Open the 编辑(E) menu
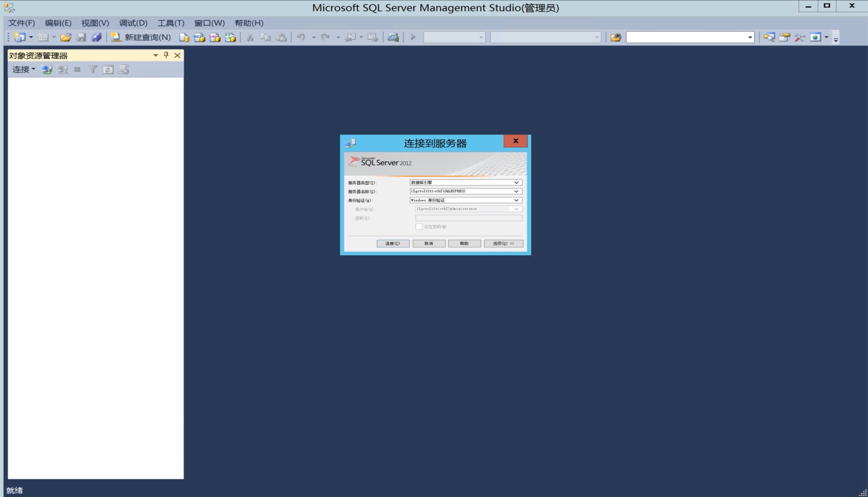The image size is (868, 497). click(x=58, y=23)
